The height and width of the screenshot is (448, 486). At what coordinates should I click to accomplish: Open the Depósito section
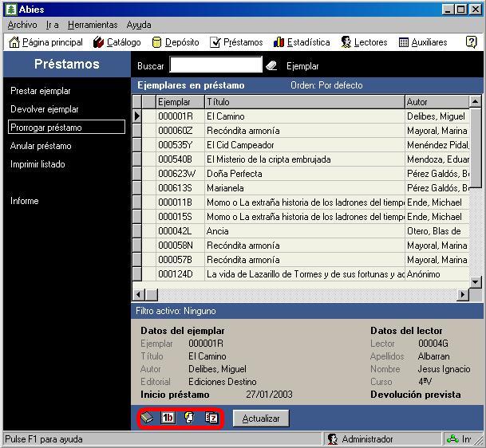[x=176, y=42]
